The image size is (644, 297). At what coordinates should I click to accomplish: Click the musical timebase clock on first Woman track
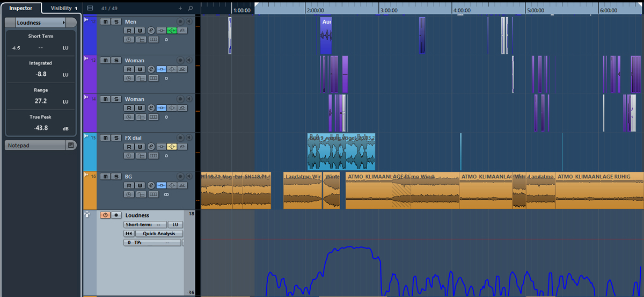coord(129,78)
